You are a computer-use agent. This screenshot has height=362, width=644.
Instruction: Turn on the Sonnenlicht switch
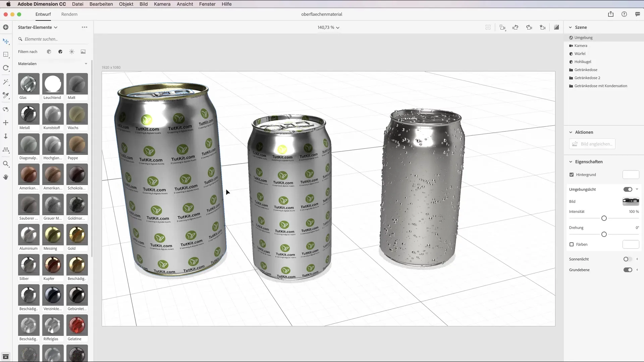click(628, 259)
